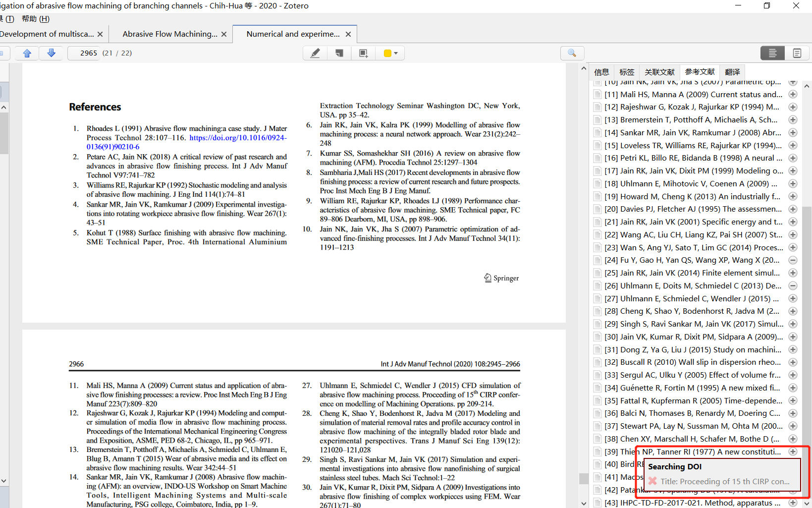Toggle the document info pane view button

pyautogui.click(x=772, y=53)
